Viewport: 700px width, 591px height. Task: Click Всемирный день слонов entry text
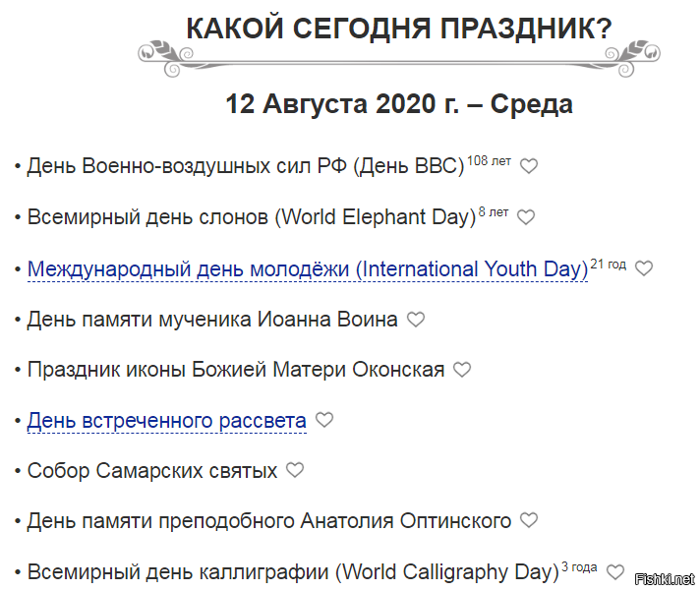(x=251, y=217)
